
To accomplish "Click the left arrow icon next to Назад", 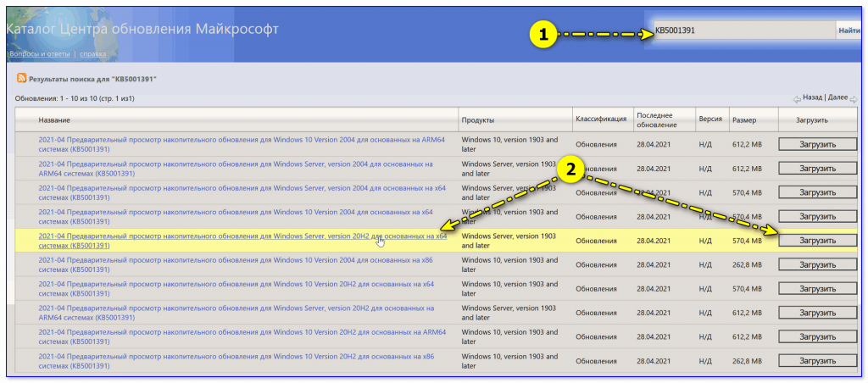I will point(797,99).
